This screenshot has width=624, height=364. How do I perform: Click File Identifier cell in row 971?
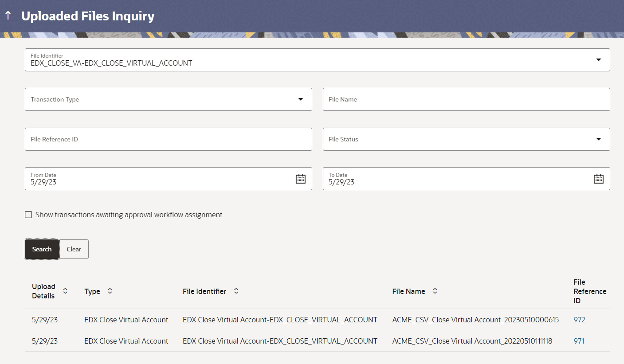click(x=280, y=341)
